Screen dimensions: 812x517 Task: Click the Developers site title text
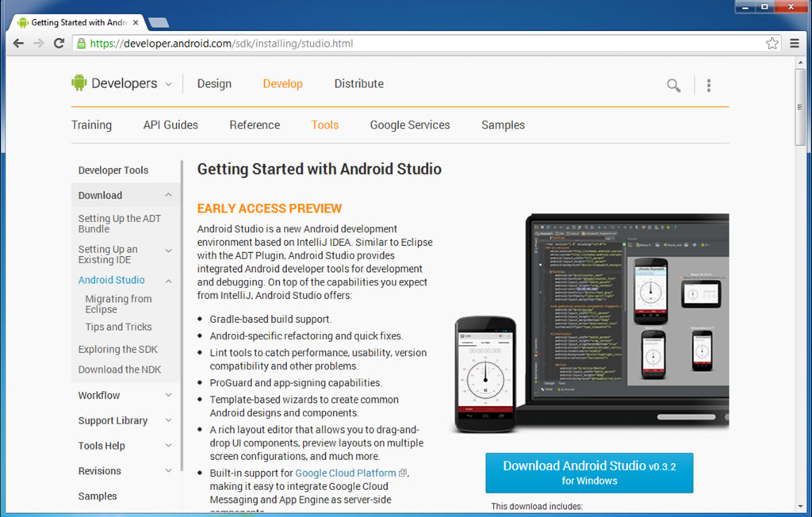point(124,83)
